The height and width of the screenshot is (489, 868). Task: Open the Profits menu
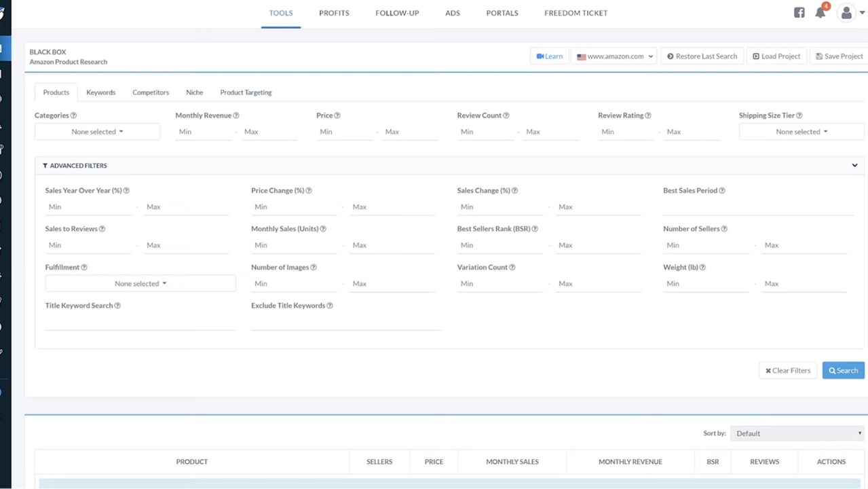[334, 13]
